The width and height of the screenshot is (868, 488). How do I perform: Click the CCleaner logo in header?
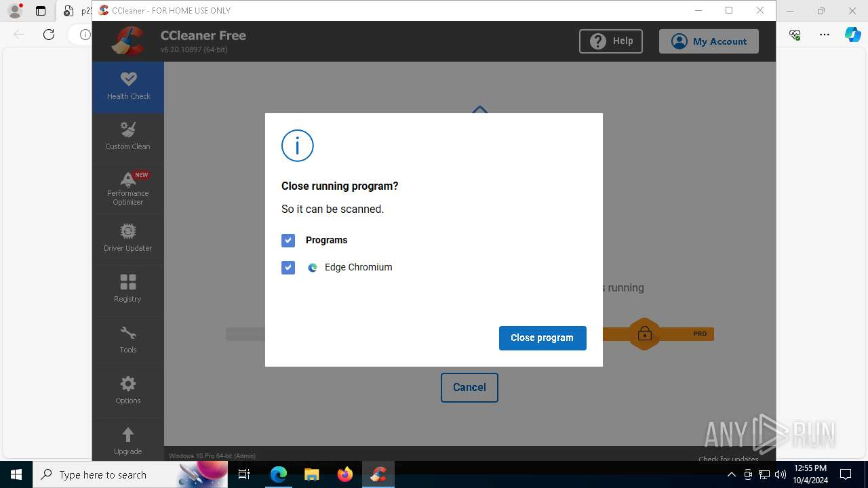pyautogui.click(x=128, y=41)
